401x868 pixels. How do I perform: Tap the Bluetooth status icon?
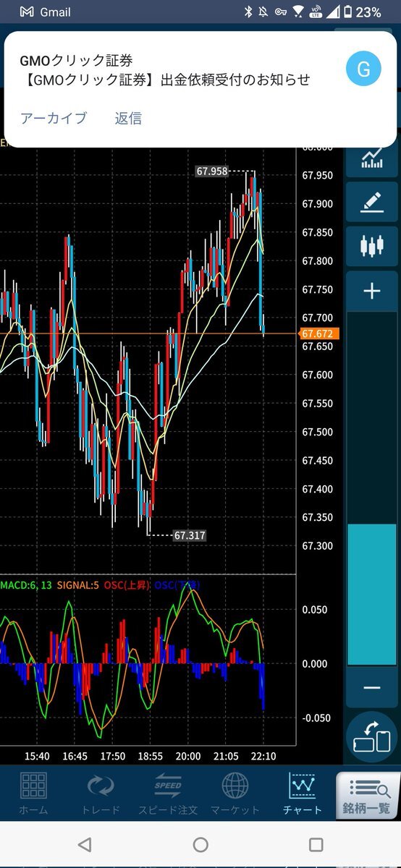coord(247,12)
